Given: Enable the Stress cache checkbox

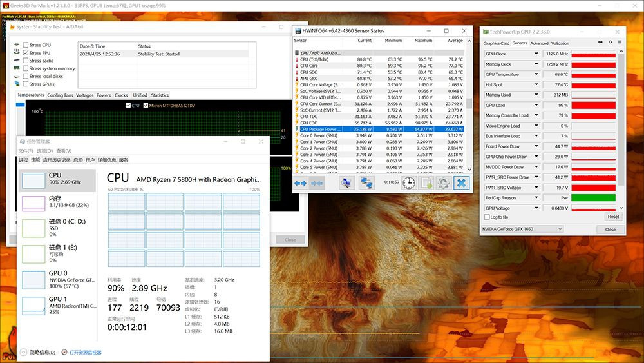Looking at the screenshot, I should point(26,61).
